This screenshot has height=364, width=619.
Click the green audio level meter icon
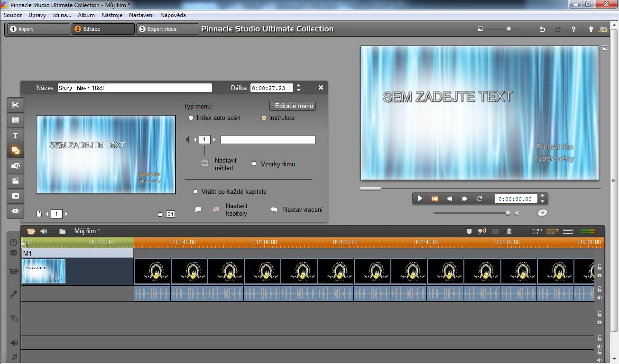[588, 231]
